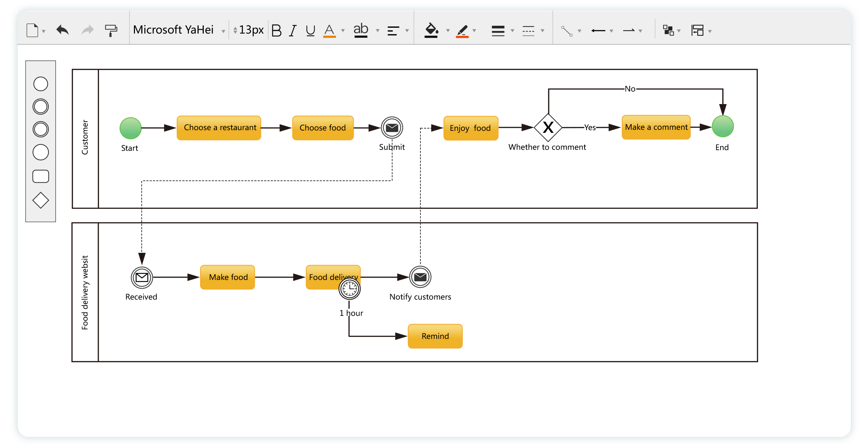Screen dimensions: 868x448
Task: Click the line width icon
Action: click(498, 31)
